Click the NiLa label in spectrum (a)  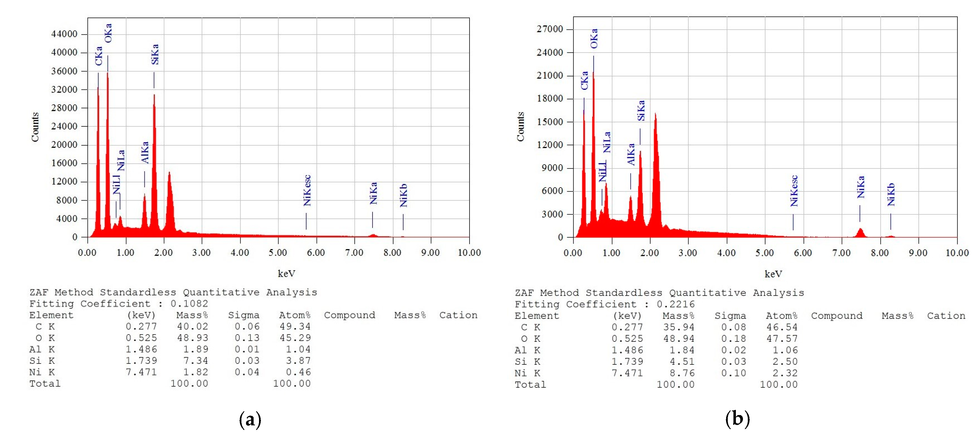click(x=121, y=160)
